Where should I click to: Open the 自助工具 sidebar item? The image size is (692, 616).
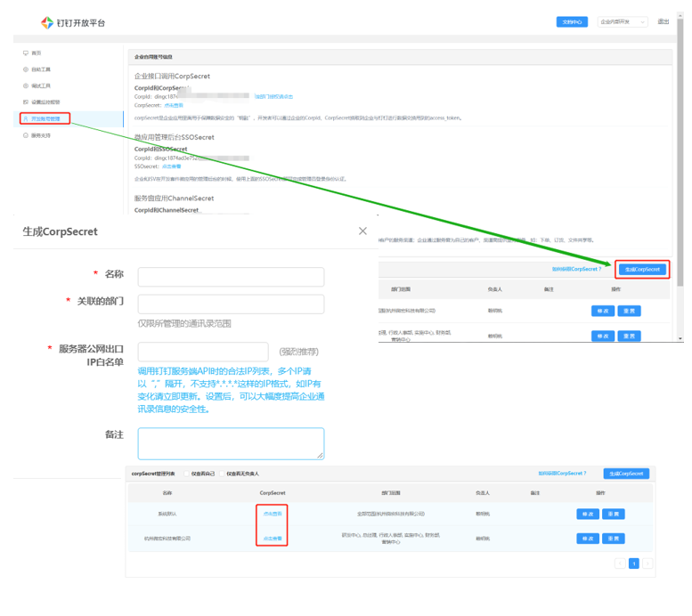pyautogui.click(x=41, y=69)
